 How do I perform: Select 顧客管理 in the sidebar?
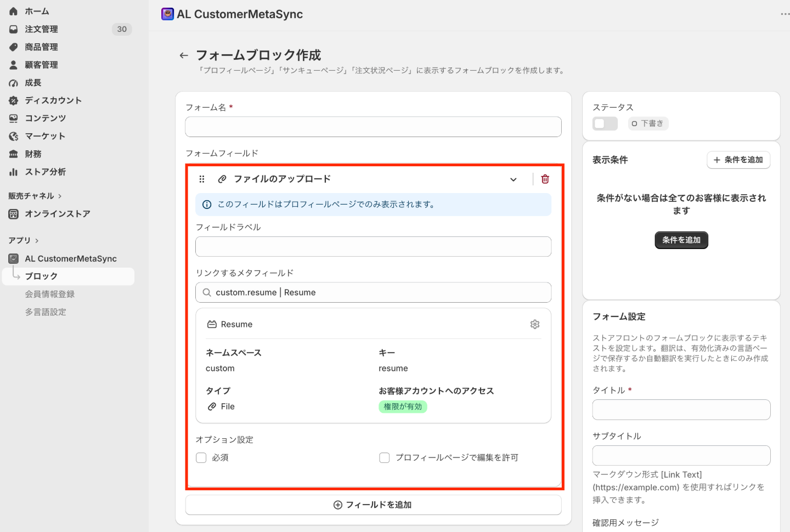(41, 65)
